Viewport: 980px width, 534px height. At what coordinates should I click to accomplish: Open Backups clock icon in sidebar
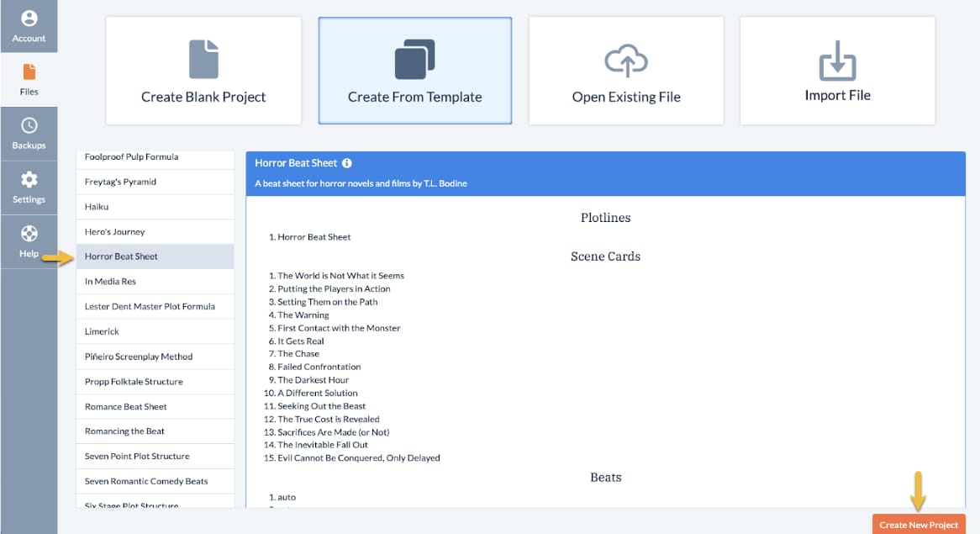coord(29,134)
